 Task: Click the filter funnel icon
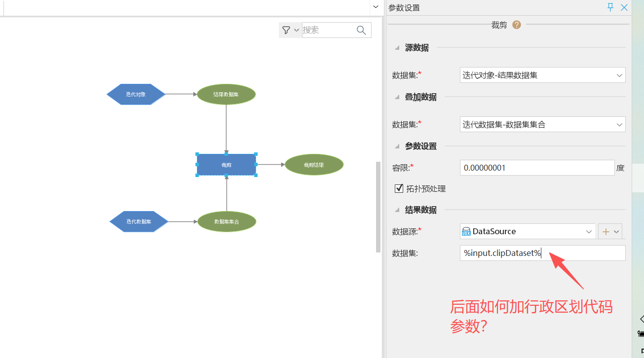[x=286, y=30]
